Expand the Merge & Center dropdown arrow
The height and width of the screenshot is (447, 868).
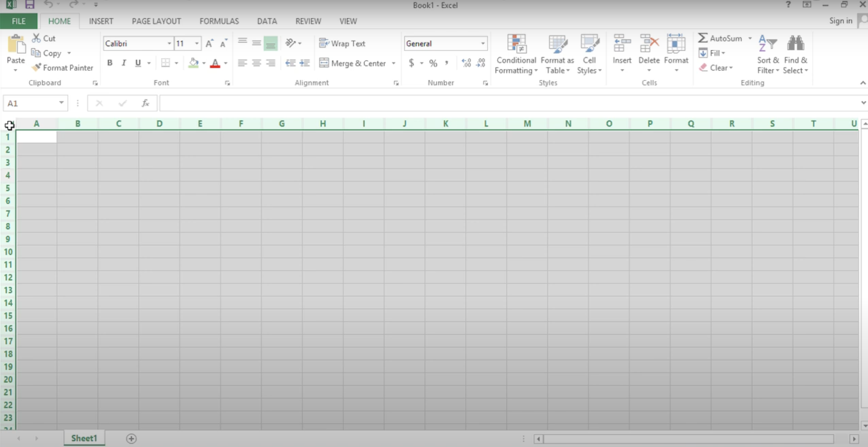pos(393,63)
